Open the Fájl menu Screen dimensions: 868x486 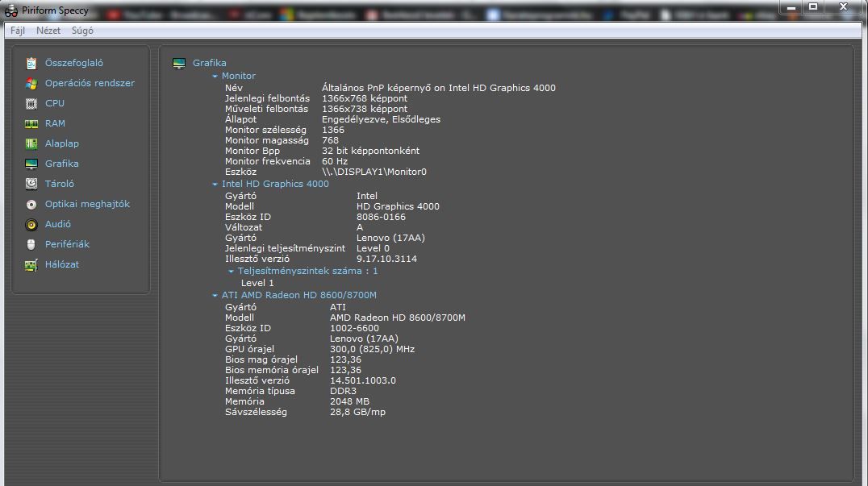pos(18,31)
